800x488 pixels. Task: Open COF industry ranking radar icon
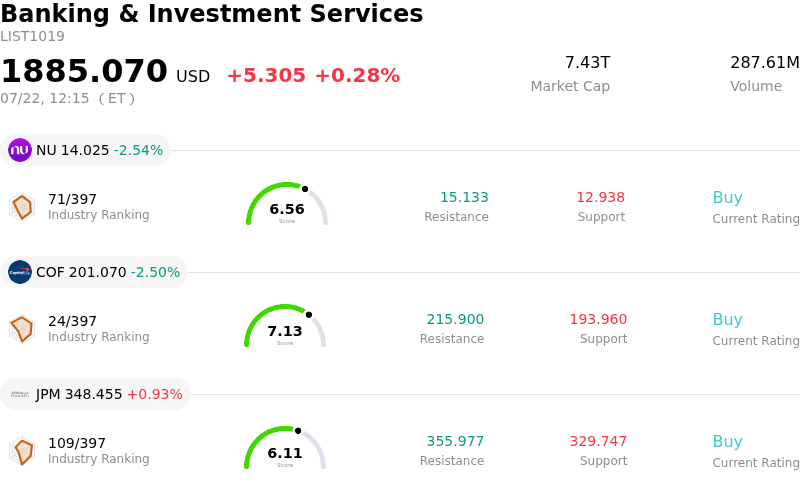[x=22, y=329]
